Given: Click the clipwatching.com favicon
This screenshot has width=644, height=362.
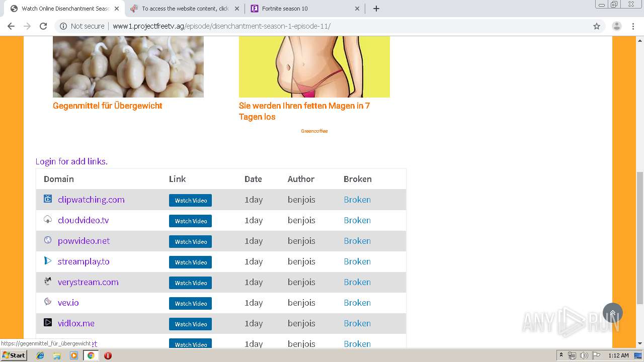Looking at the screenshot, I should (x=48, y=199).
